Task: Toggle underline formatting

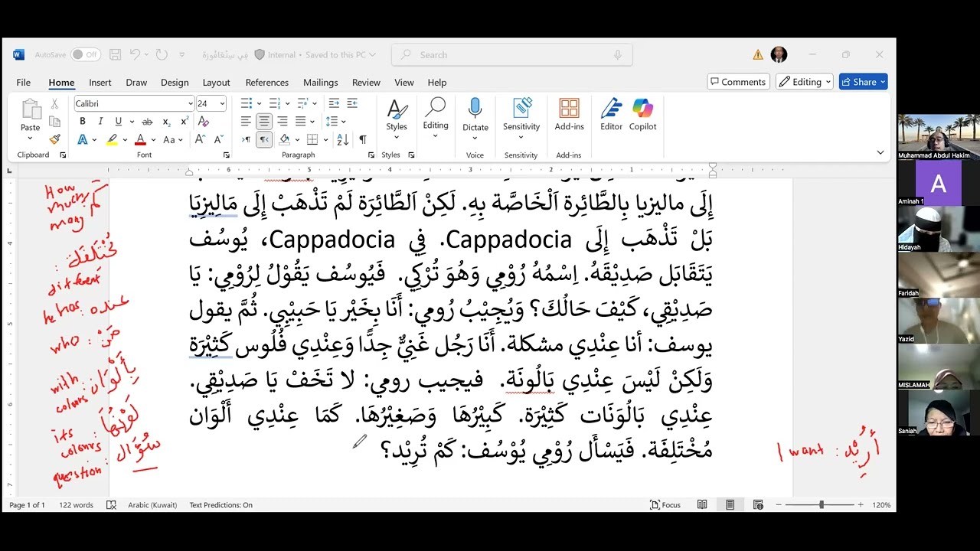Action: pyautogui.click(x=118, y=122)
